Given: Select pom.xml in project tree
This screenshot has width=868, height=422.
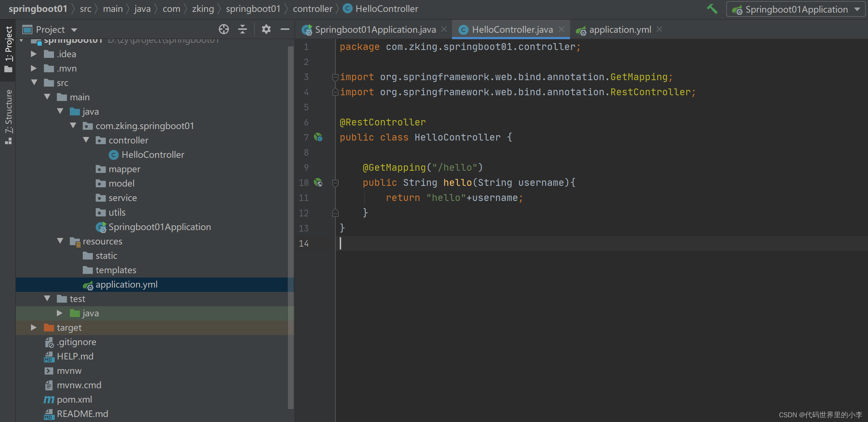Looking at the screenshot, I should coord(74,399).
